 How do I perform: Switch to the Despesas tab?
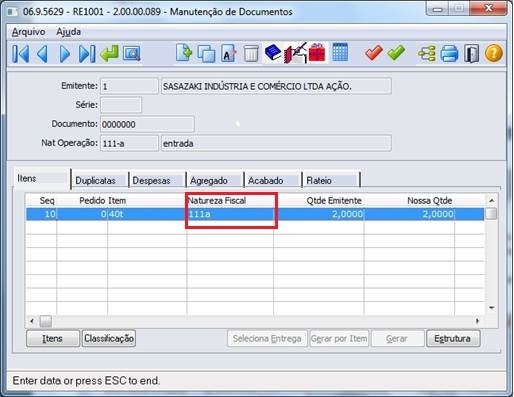pyautogui.click(x=157, y=180)
